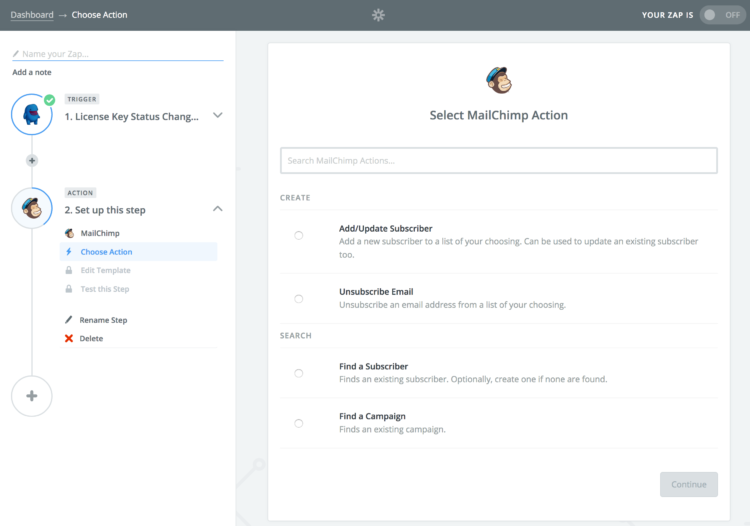
Task: Focus the Search MailChimp Actions field
Action: [498, 161]
